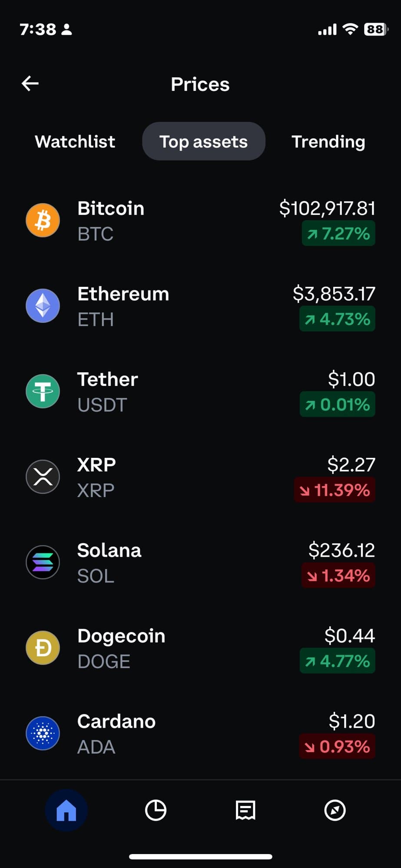The height and width of the screenshot is (868, 401).
Task: Select the Top assets tab
Action: [203, 141]
